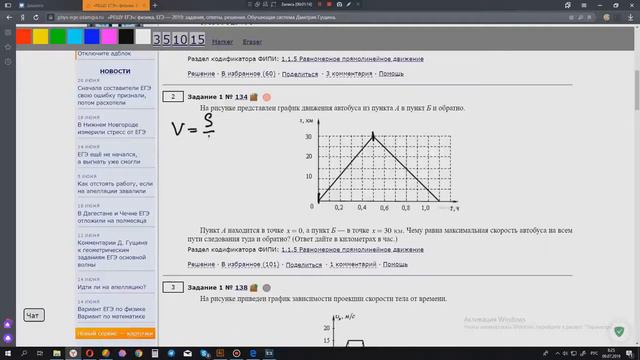Pick the red marker color
640x360 pixels.
[24, 37]
